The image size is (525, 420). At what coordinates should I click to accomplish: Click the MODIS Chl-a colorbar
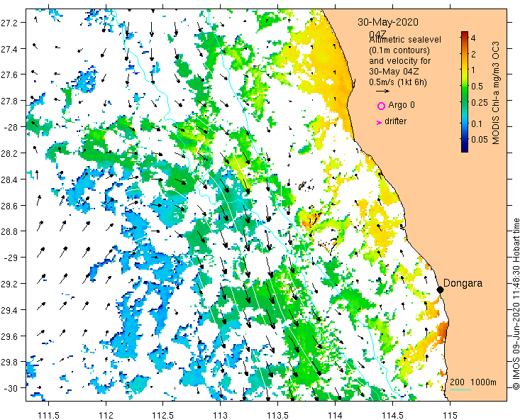point(465,92)
